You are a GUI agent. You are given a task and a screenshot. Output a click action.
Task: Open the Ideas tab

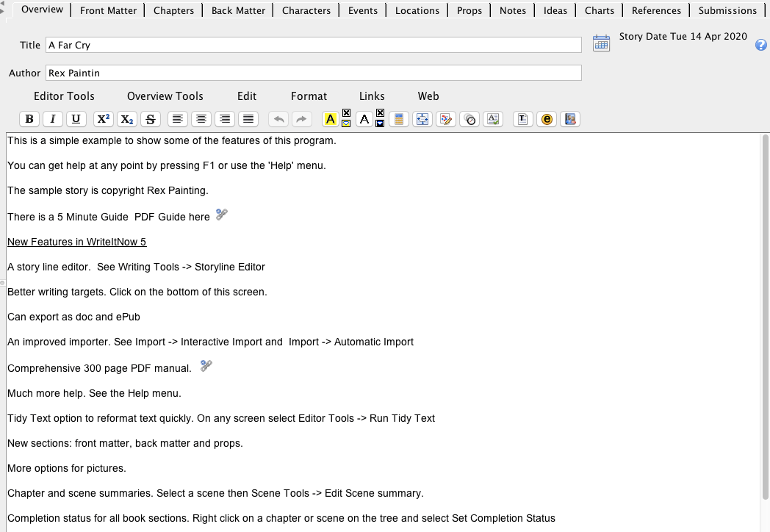pos(555,10)
